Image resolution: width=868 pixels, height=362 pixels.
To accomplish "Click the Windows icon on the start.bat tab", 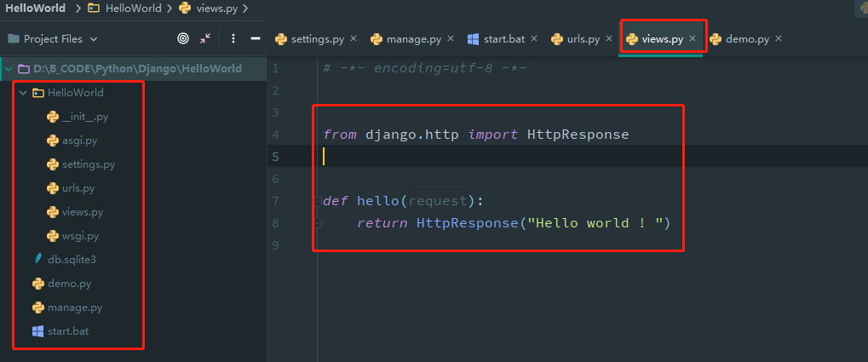I will pos(474,39).
